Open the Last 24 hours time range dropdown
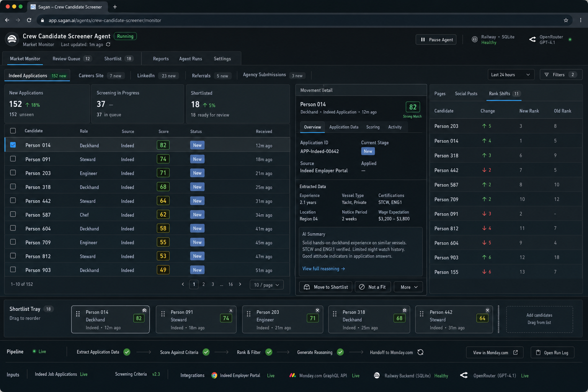The image size is (588, 392). coord(511,75)
